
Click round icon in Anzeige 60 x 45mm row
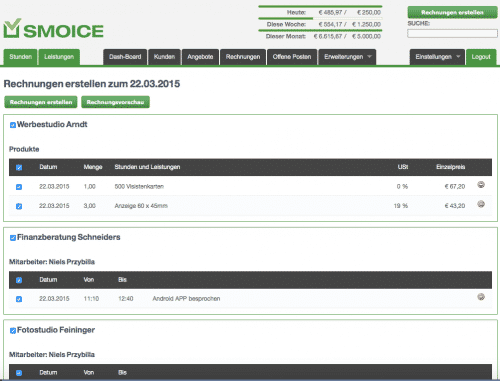(x=481, y=204)
